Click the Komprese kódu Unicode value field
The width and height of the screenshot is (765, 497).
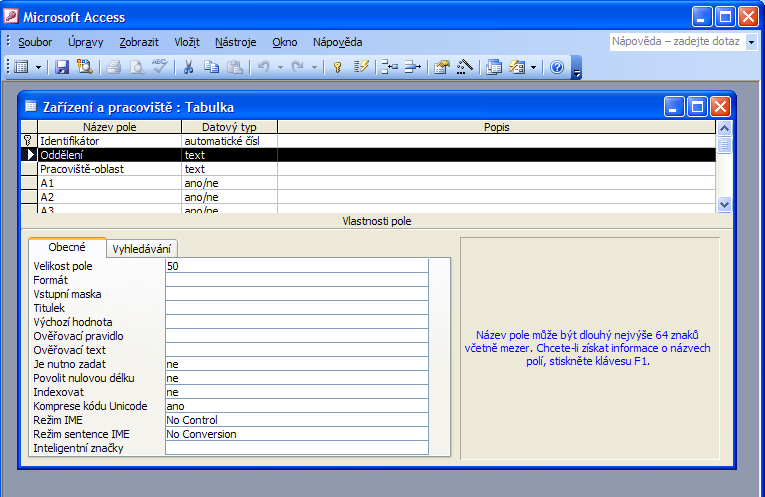(297, 406)
